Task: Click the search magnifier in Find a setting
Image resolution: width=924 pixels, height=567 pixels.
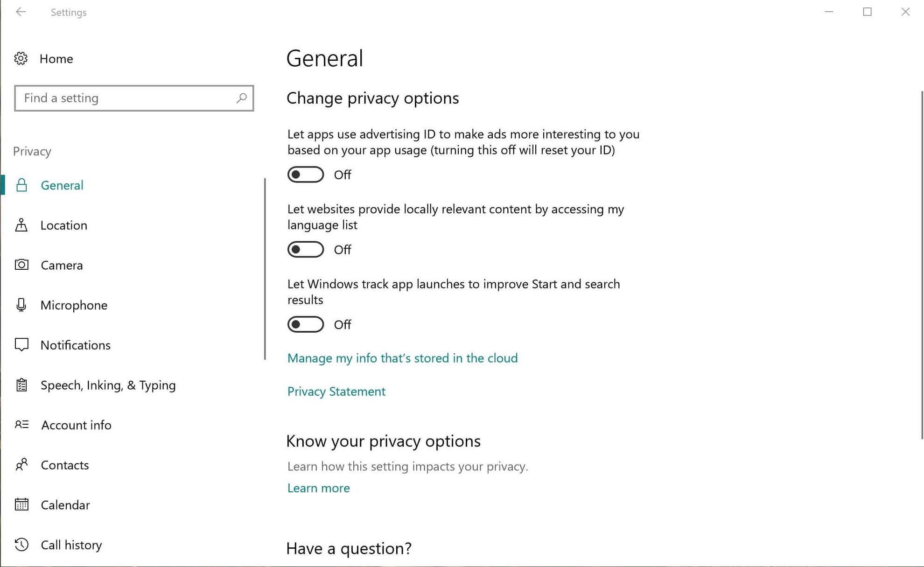Action: pos(241,98)
